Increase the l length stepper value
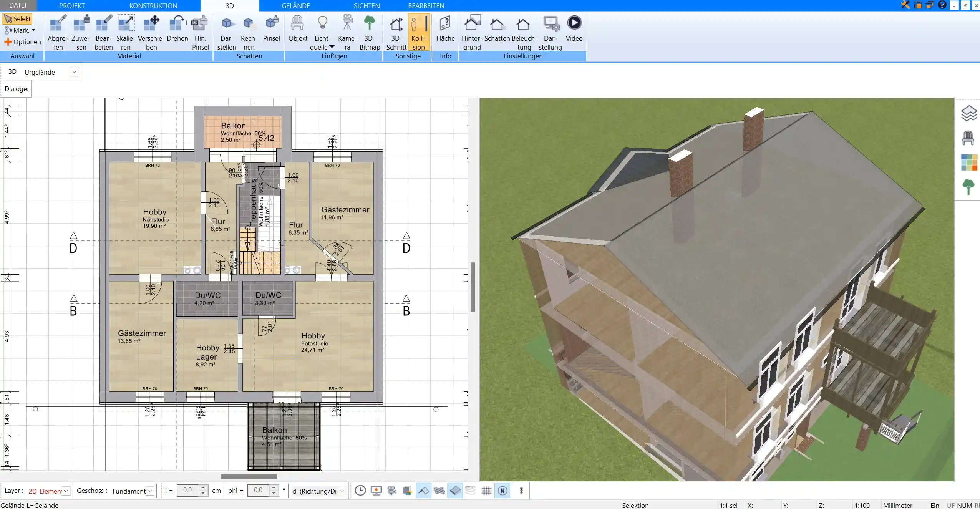 pos(204,487)
